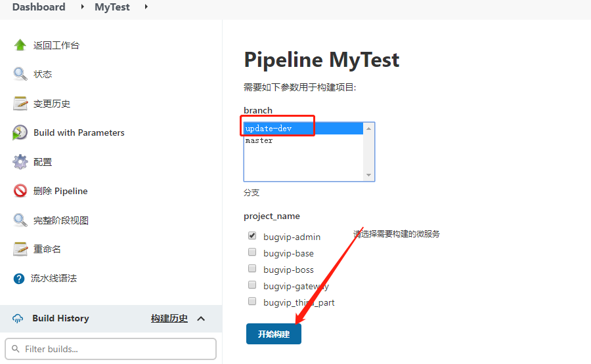Click the bugvip-base label text

click(x=288, y=253)
